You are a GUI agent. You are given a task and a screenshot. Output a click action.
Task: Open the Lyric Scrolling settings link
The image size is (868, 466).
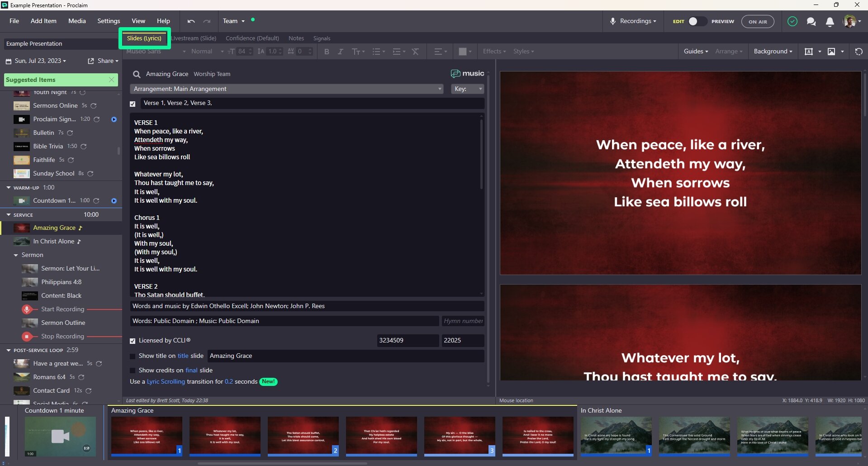click(166, 381)
